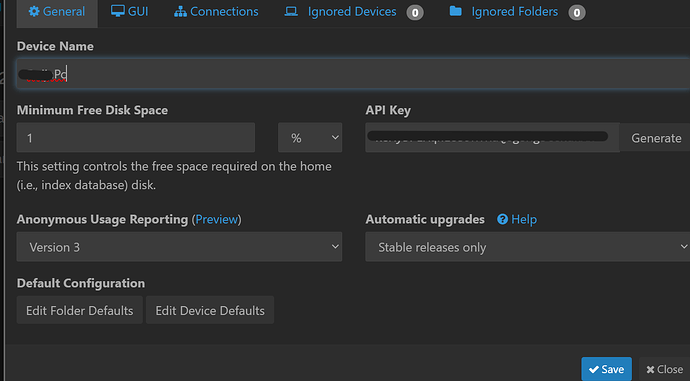Close the settings dialog

[665, 369]
